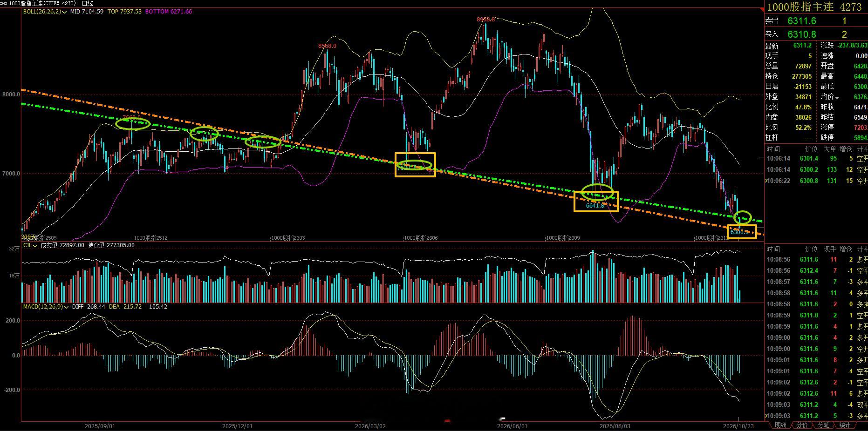
Task: Click the 日线 period label in the chart title
Action: (87, 3)
